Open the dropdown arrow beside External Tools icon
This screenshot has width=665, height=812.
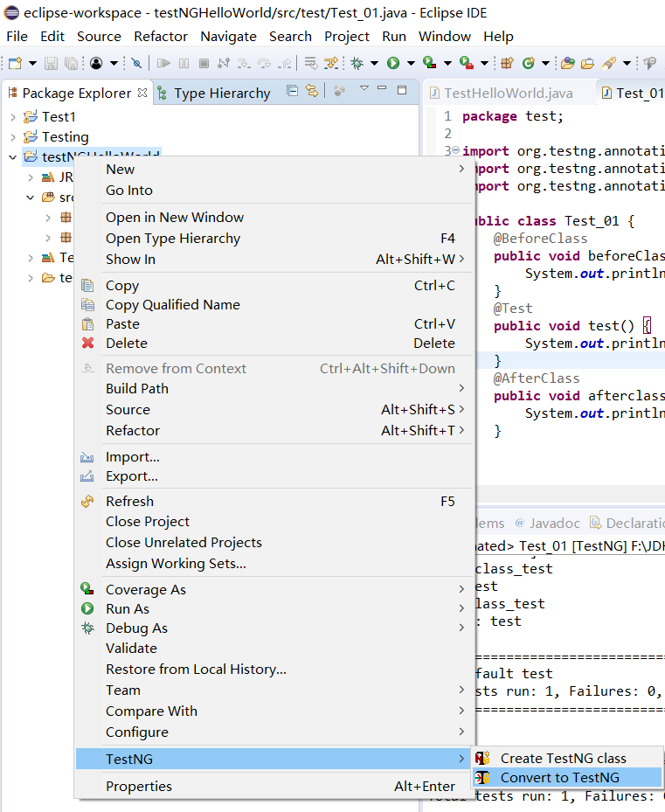(484, 64)
